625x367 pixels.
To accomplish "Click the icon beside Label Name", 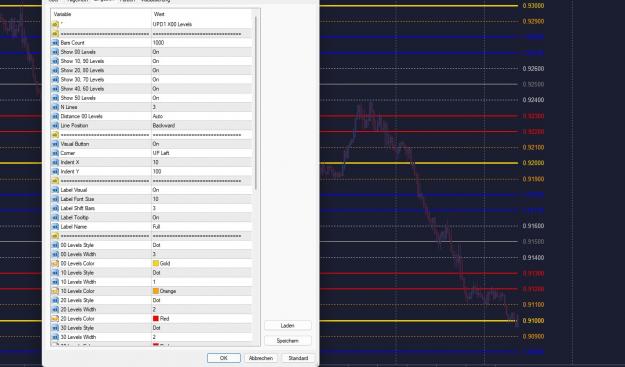I will point(55,226).
